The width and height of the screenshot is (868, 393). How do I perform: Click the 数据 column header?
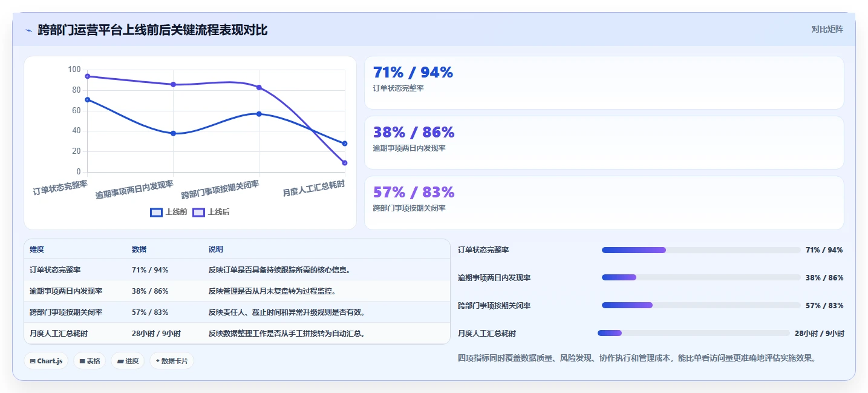tap(139, 249)
